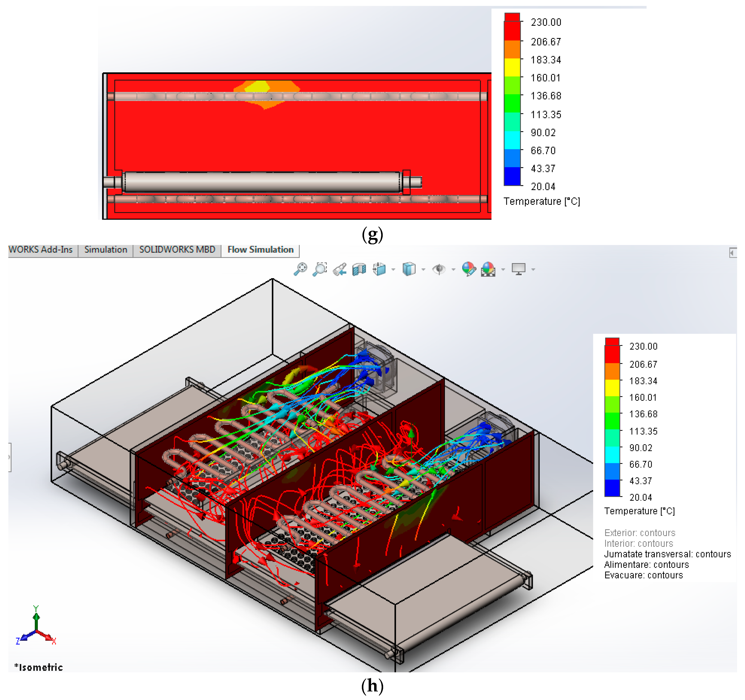This screenshot has width=745, height=700.
Task: Expand the Display Style dropdown arrow
Action: [423, 269]
